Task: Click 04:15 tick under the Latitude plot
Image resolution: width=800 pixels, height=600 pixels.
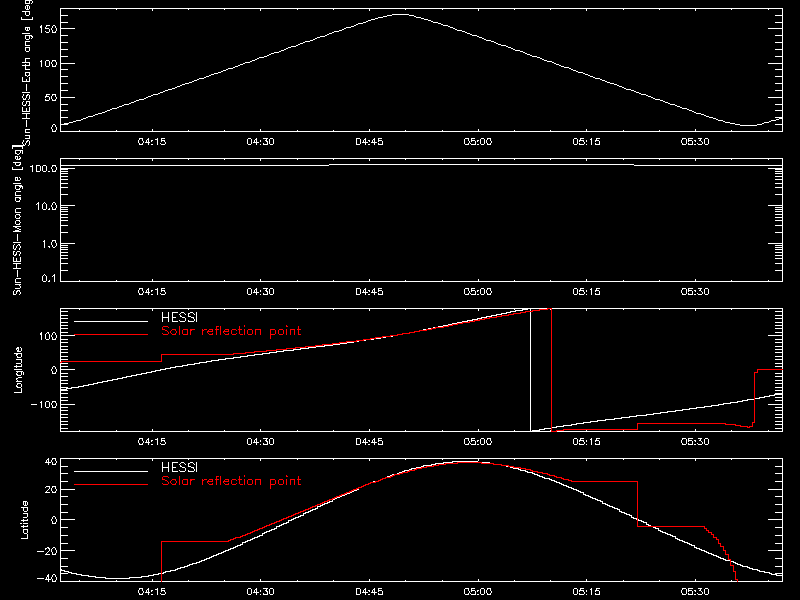Action: pyautogui.click(x=152, y=592)
